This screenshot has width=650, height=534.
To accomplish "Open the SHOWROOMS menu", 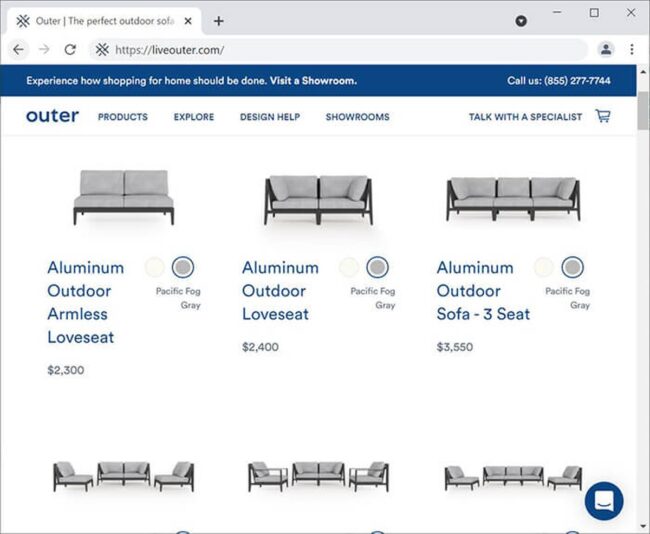I will tap(357, 117).
